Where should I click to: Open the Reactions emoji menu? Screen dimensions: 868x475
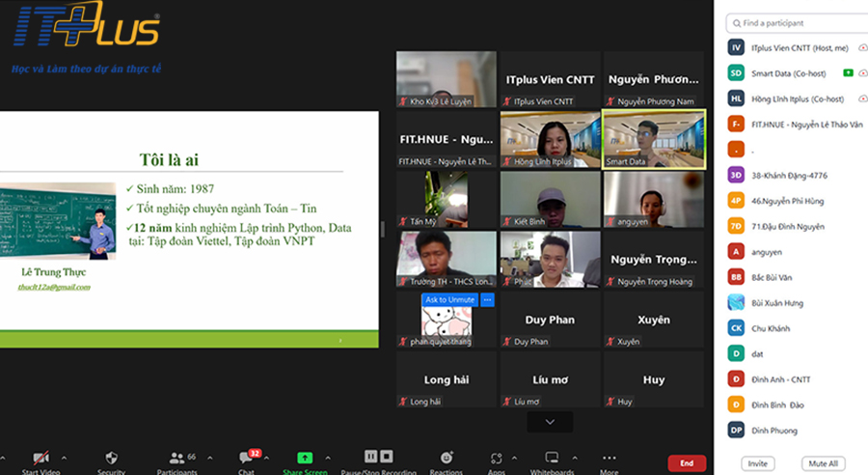(x=446, y=459)
